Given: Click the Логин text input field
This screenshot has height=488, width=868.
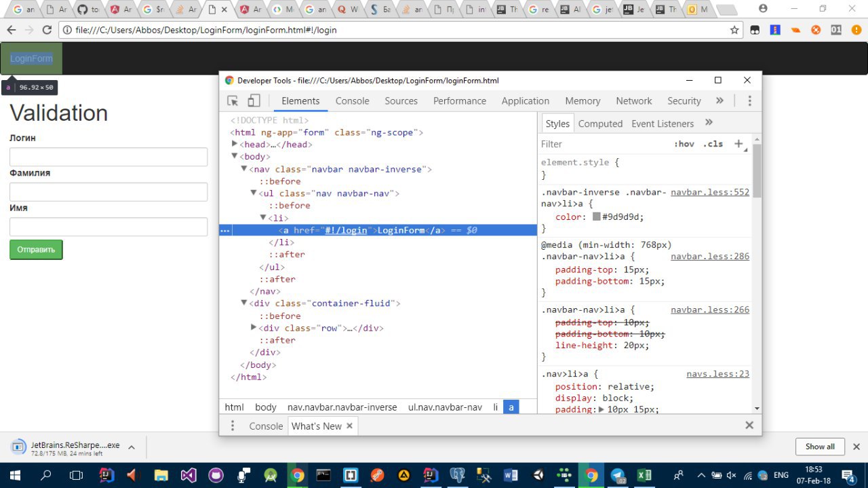Looking at the screenshot, I should point(108,157).
